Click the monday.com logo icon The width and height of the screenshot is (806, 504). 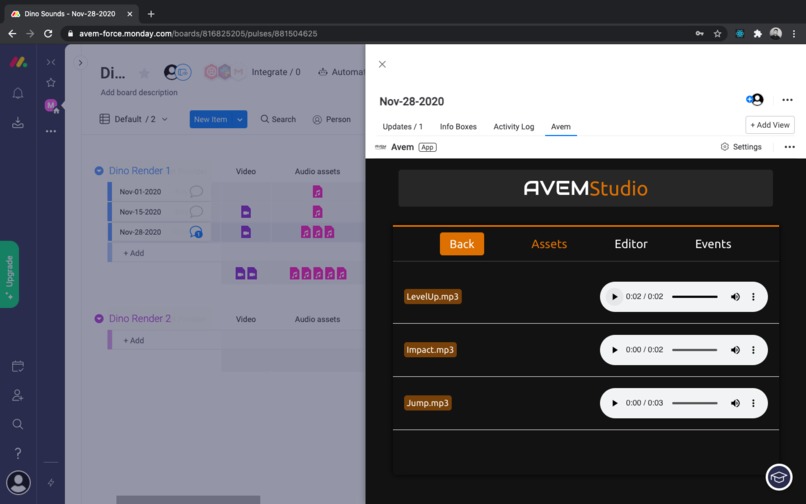pyautogui.click(x=18, y=63)
